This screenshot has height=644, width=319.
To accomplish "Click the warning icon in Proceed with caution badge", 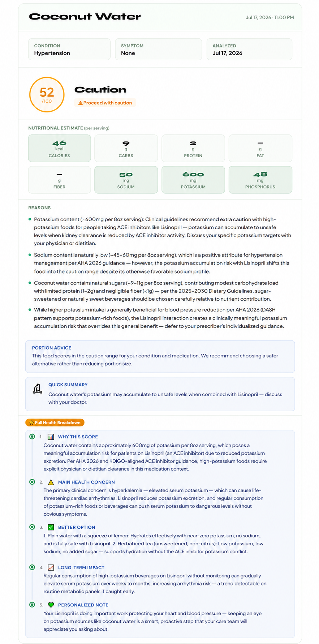I will pos(80,103).
